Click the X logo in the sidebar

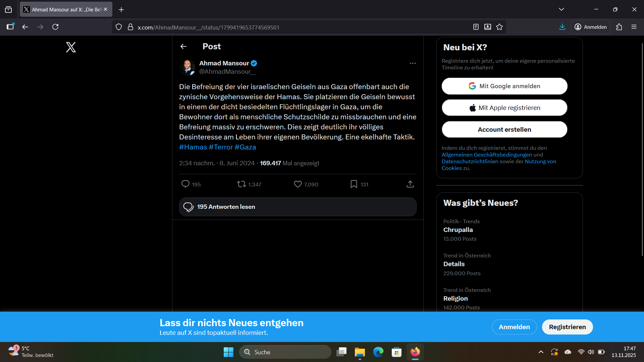tap(71, 47)
